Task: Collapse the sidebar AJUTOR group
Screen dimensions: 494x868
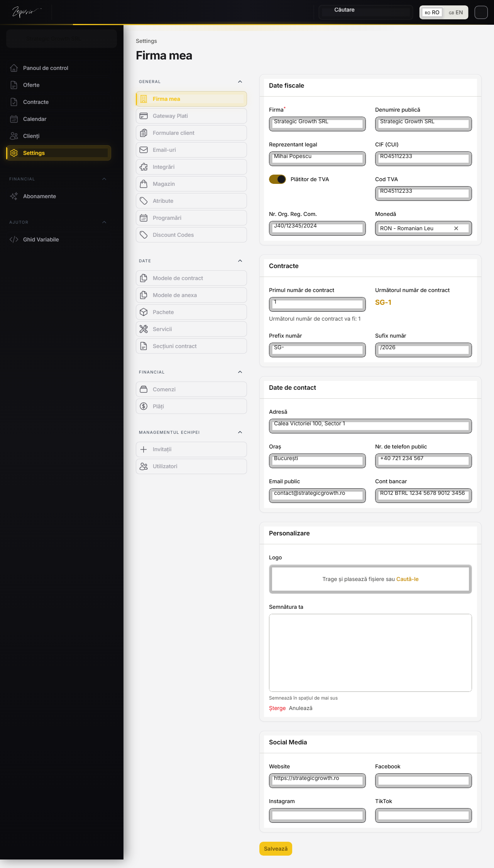Action: 104,222
